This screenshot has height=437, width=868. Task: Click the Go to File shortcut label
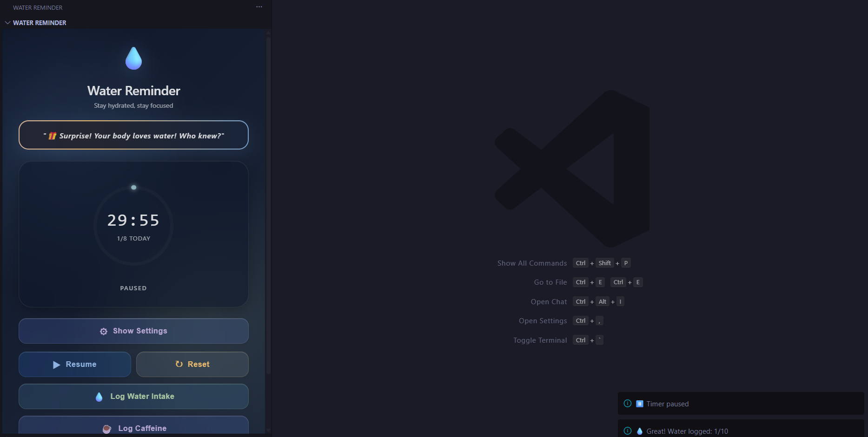(550, 282)
